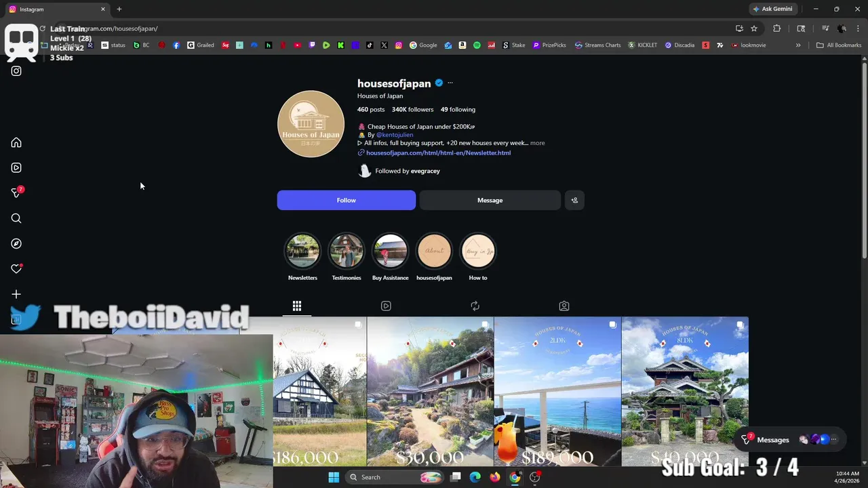This screenshot has height=488, width=868.
Task: Open the floating Messages panel
Action: [791, 439]
